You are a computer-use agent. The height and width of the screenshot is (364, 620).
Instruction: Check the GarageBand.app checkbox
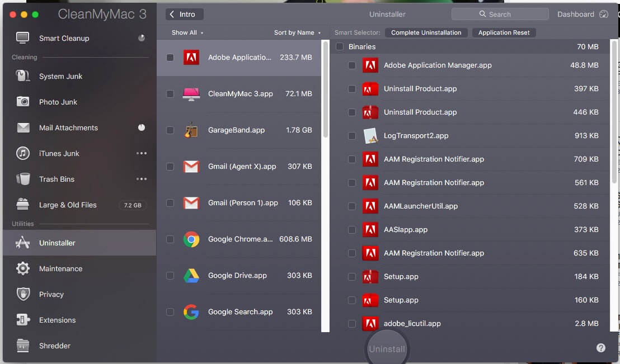coord(170,130)
